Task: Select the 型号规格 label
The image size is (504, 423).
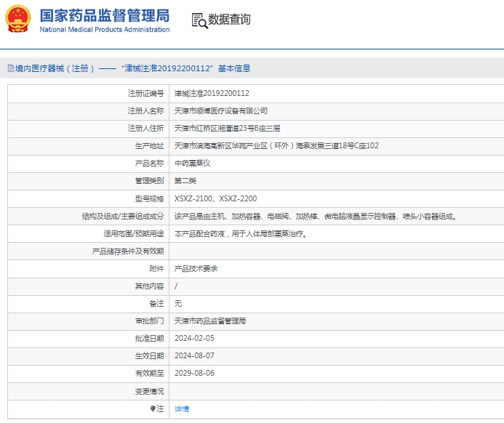Action: point(150,199)
